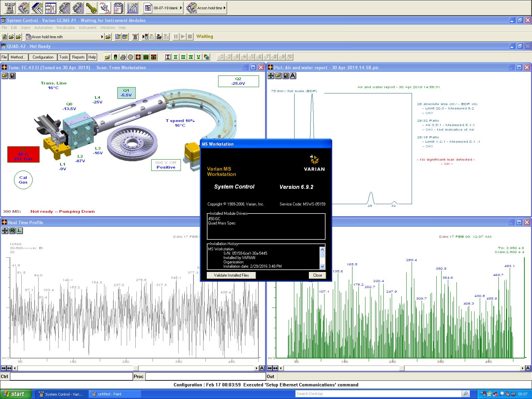The image size is (532, 399).
Task: Click the printer icon in QUAD toolbar
Action: tap(123, 57)
